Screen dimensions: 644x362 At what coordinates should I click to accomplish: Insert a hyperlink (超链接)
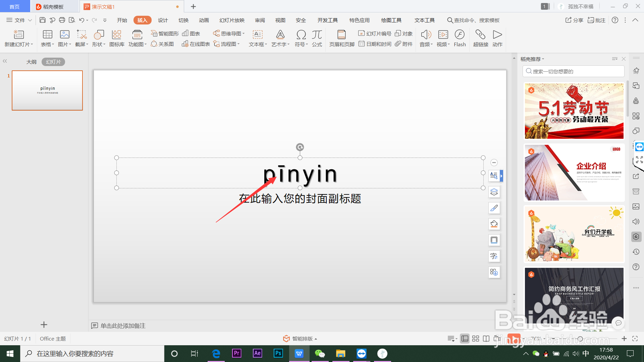point(480,38)
